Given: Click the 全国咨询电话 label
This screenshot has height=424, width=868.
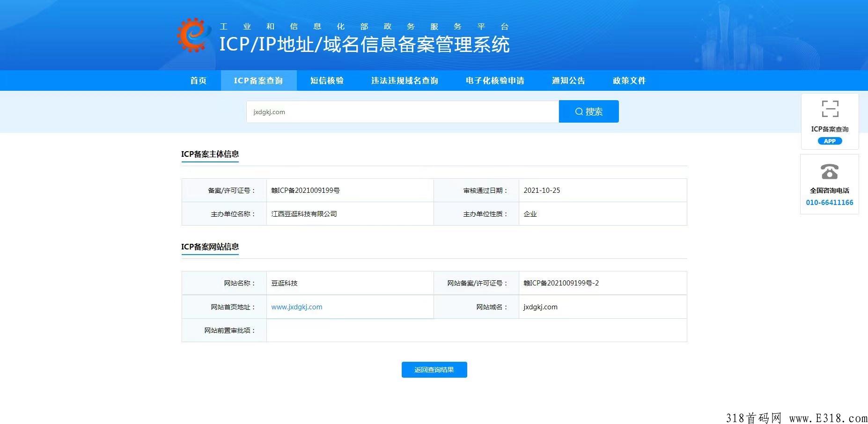Looking at the screenshot, I should click(x=830, y=190).
